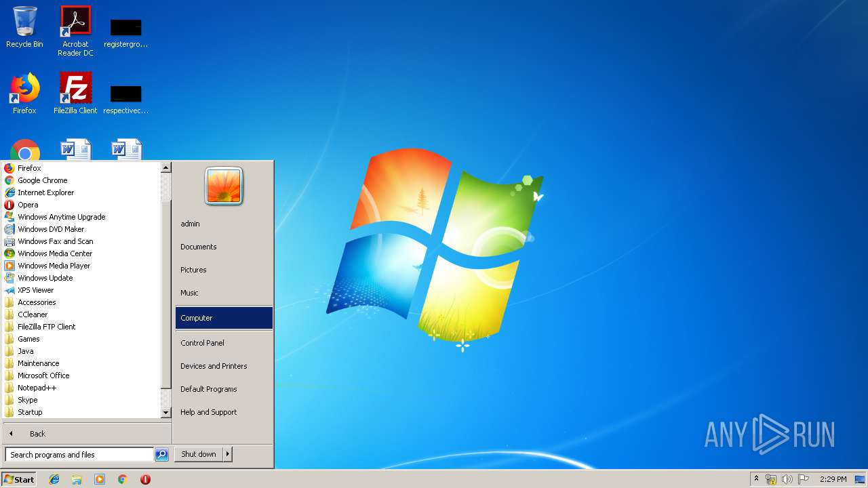Click the user account picture
The width and height of the screenshot is (868, 488).
224,186
